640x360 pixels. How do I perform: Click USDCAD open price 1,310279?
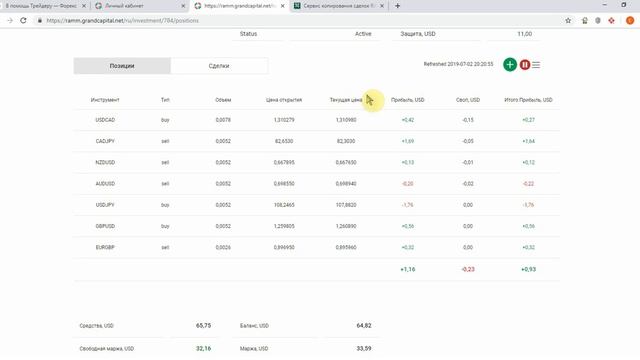point(284,120)
